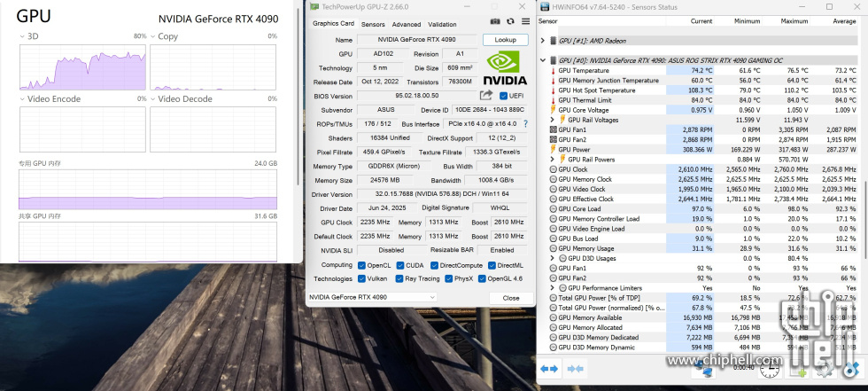This screenshot has width=868, height=391.
Task: Expand the GPU D3D Usages row
Action: pos(553,259)
